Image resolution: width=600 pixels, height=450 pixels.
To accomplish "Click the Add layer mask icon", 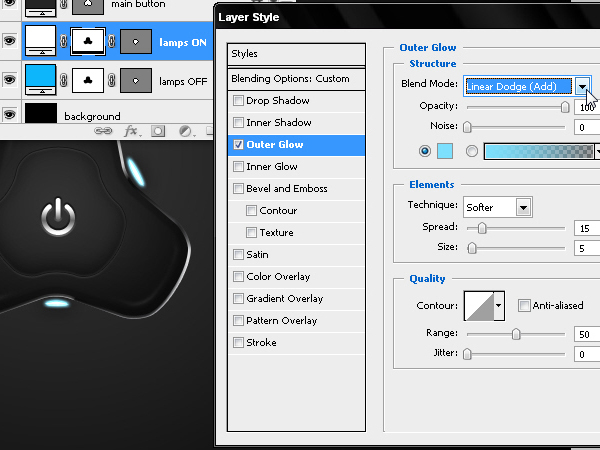I will point(158,131).
